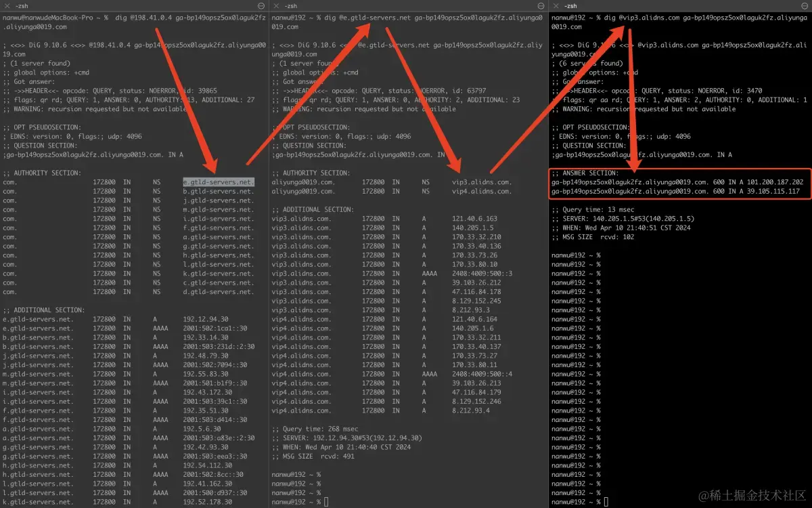Click the MSG SIZE rcvd: 491 line
Viewport: 812px width, 508px height.
click(313, 456)
